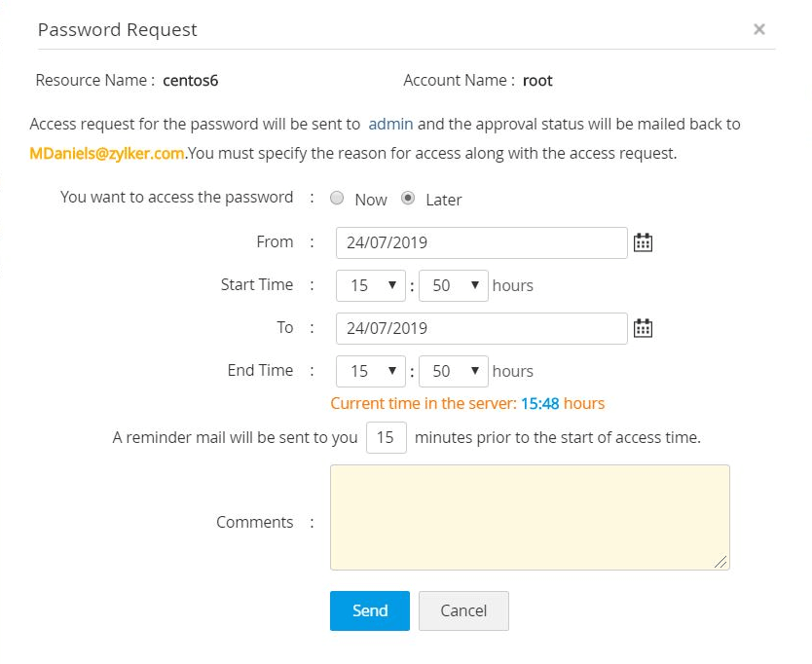Focus the reminder minutes input box
This screenshot has width=812, height=664.
pos(387,437)
